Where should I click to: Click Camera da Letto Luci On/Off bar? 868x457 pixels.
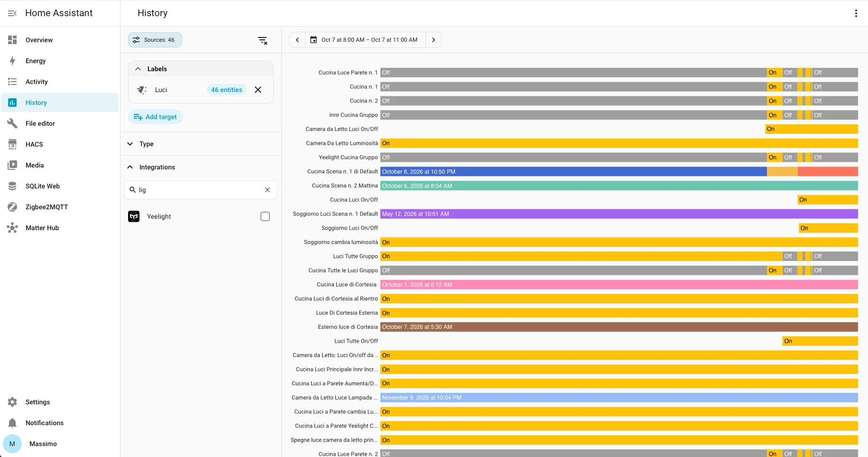(812, 129)
